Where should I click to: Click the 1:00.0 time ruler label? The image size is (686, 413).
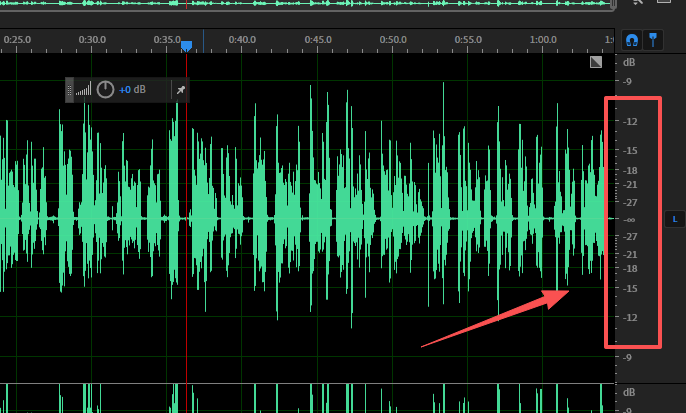click(543, 39)
